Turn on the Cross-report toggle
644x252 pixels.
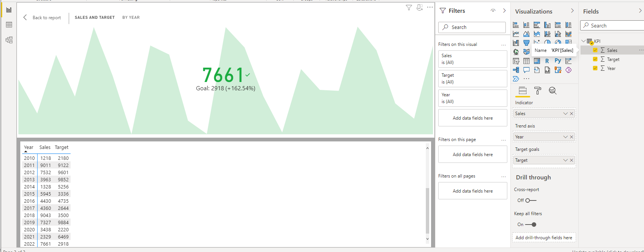(531, 200)
